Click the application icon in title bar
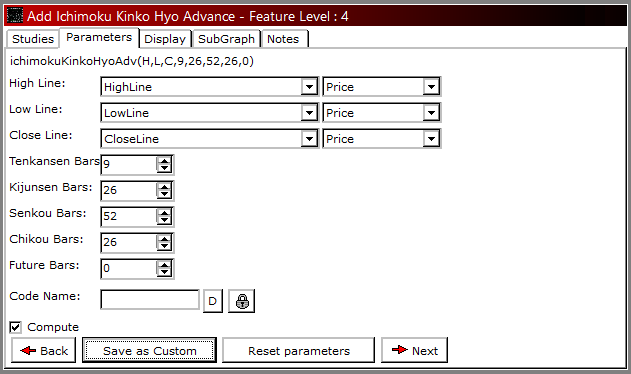The width and height of the screenshot is (631, 374). (x=15, y=16)
